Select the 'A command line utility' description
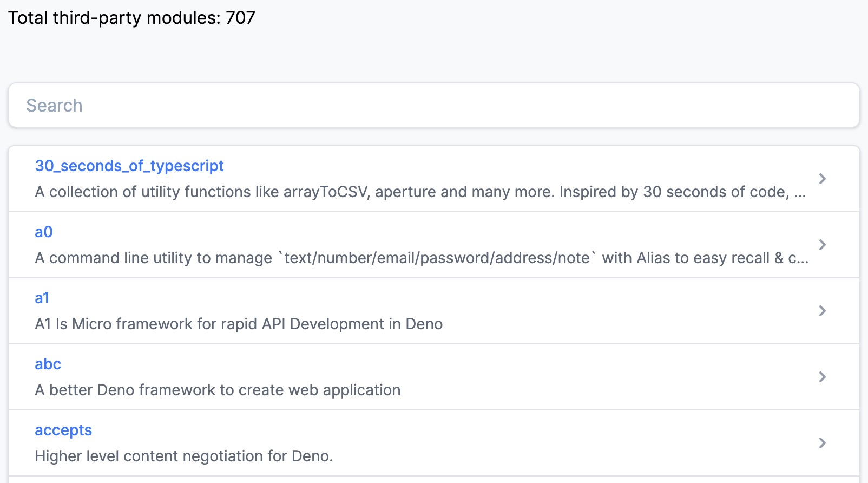The width and height of the screenshot is (868, 483). click(x=421, y=258)
